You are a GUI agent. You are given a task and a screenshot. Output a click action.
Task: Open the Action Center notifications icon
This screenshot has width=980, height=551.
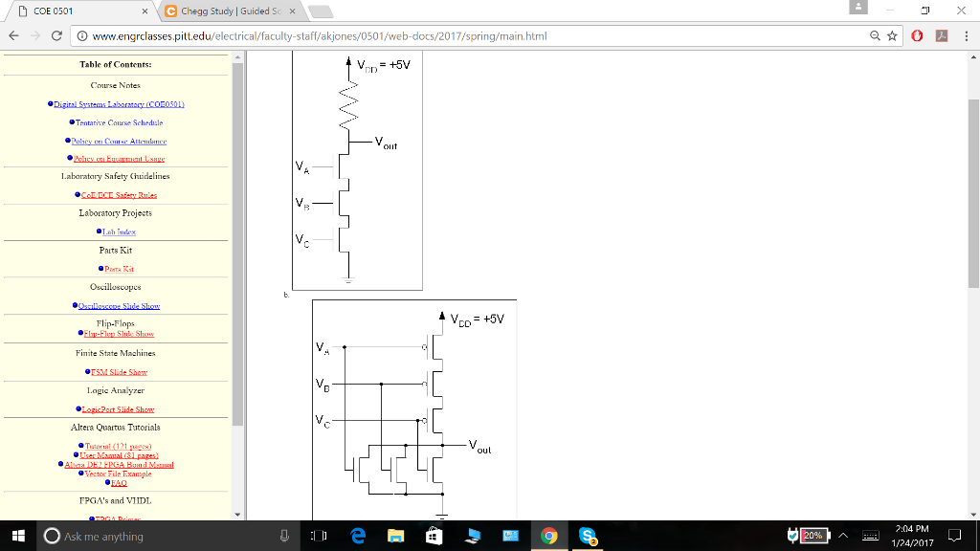pos(954,536)
